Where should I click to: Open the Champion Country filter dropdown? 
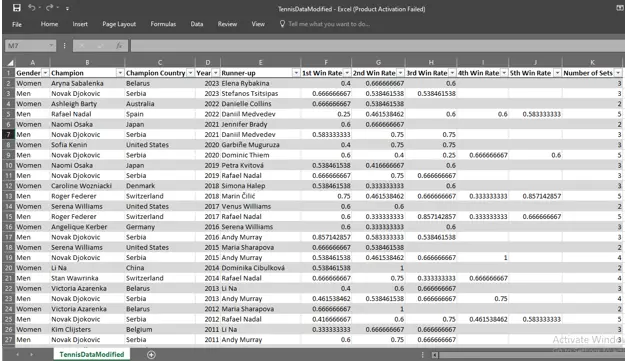(190, 73)
